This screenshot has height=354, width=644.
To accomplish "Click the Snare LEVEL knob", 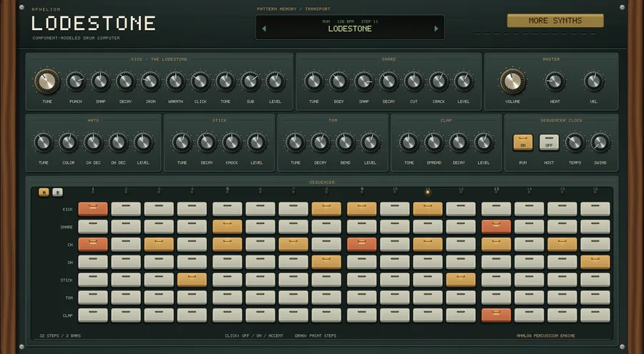I will [464, 82].
